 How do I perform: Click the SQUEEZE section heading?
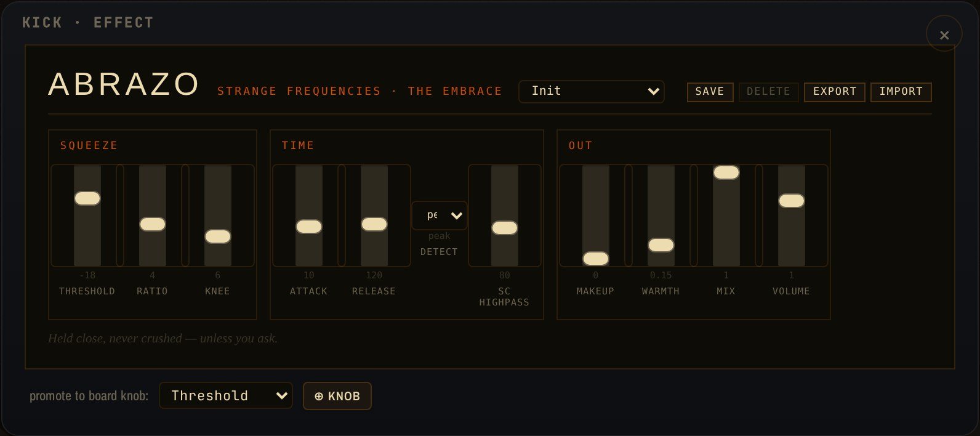click(x=89, y=145)
